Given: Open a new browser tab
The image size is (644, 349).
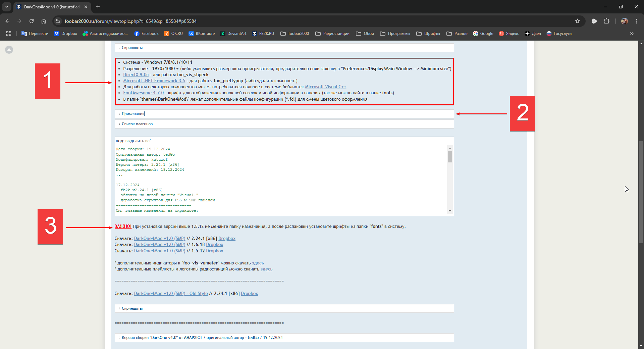Looking at the screenshot, I should click(x=98, y=7).
